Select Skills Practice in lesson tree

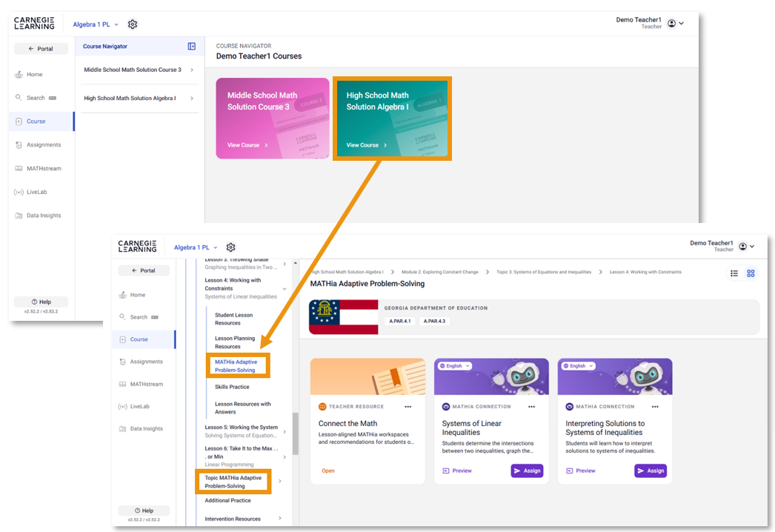pyautogui.click(x=232, y=387)
